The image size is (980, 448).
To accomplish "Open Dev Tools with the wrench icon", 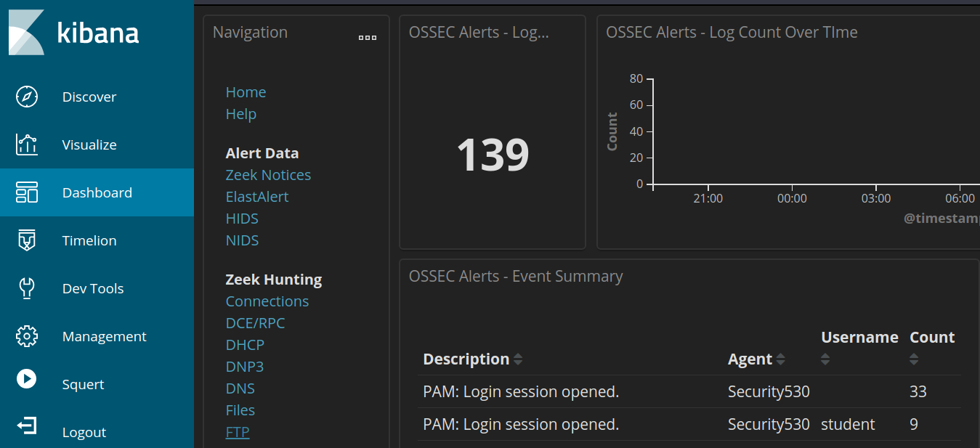I will 26,288.
